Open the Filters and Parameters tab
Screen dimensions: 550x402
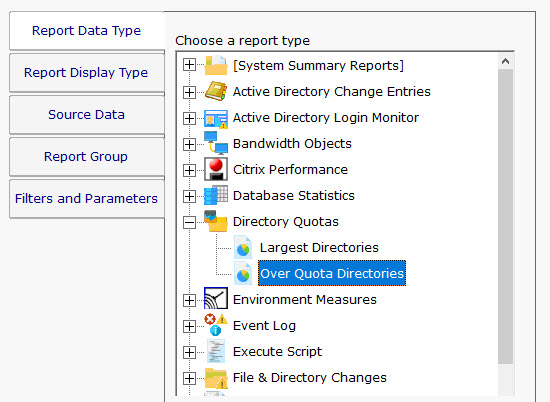point(87,199)
